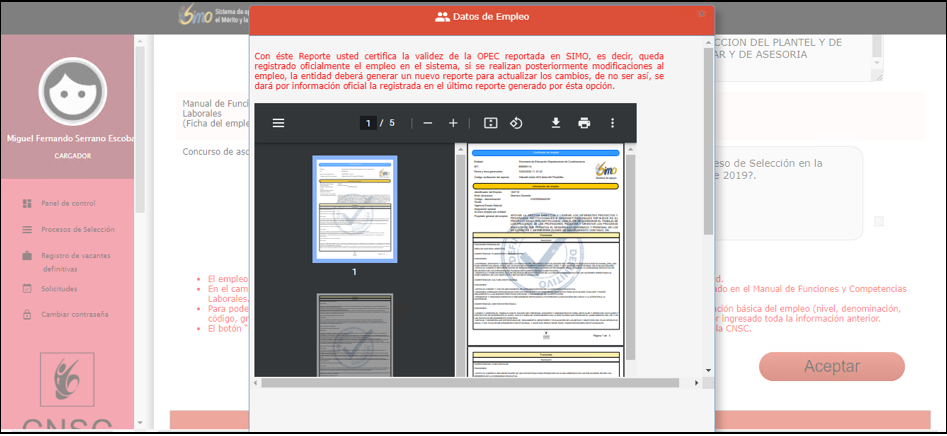The height and width of the screenshot is (436, 947).
Task: Select page 1 thumbnail in PDF sidebar
Action: pyautogui.click(x=354, y=209)
